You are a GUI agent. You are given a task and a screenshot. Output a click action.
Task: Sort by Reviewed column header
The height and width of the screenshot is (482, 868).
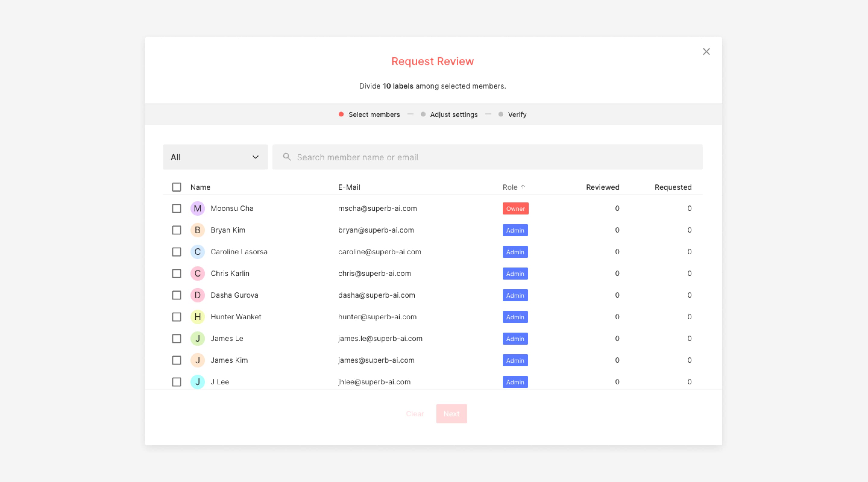click(602, 187)
